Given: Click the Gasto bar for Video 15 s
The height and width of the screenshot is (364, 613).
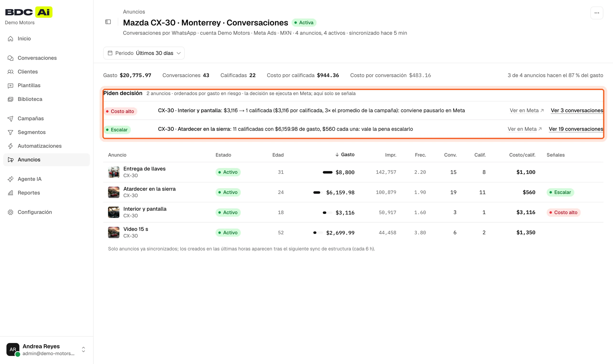Looking at the screenshot, I should pos(318,233).
